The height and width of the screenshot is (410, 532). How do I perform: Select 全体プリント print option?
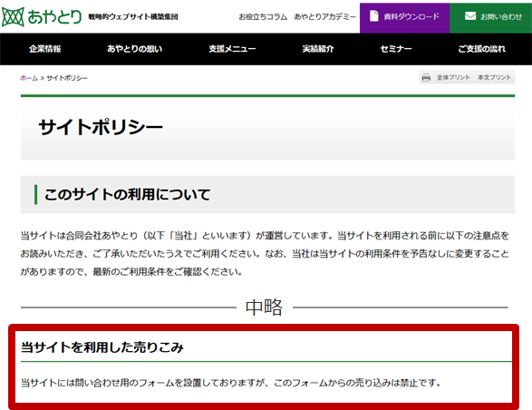453,77
